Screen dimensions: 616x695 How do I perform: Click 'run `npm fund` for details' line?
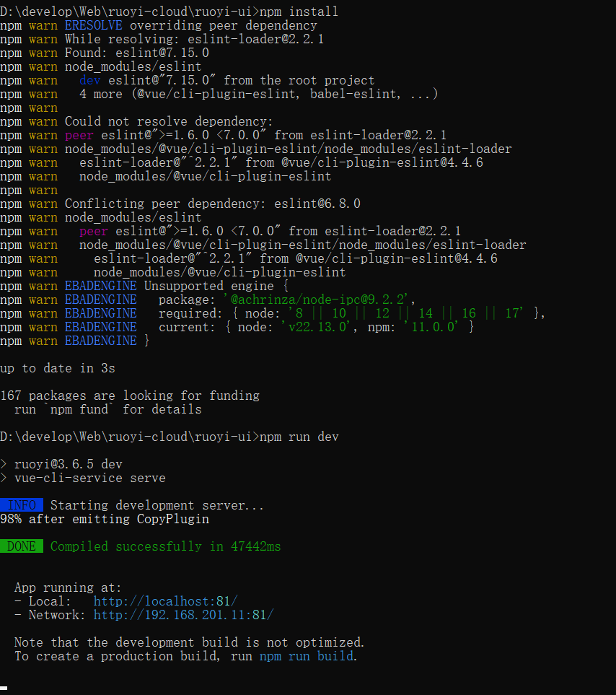click(x=108, y=409)
